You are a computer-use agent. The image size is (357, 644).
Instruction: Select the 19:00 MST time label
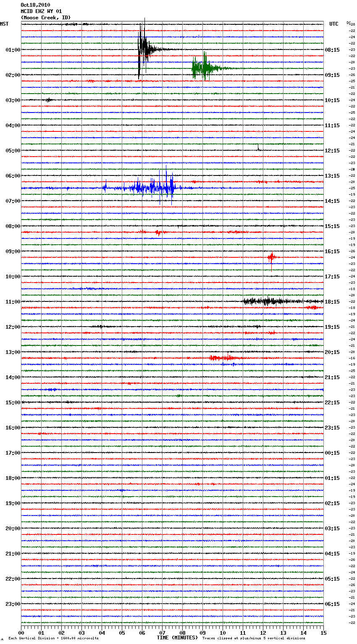click(13, 503)
